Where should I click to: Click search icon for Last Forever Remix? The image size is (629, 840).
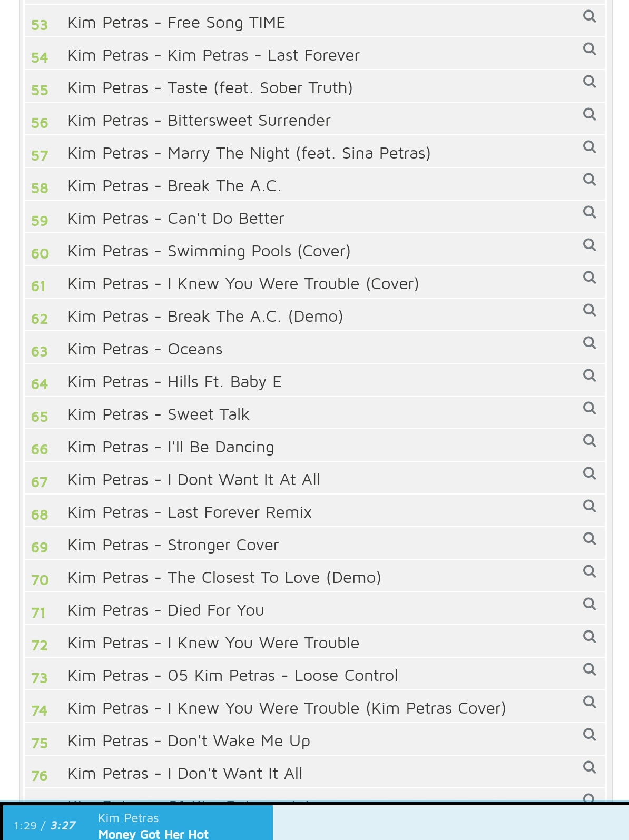pyautogui.click(x=589, y=506)
